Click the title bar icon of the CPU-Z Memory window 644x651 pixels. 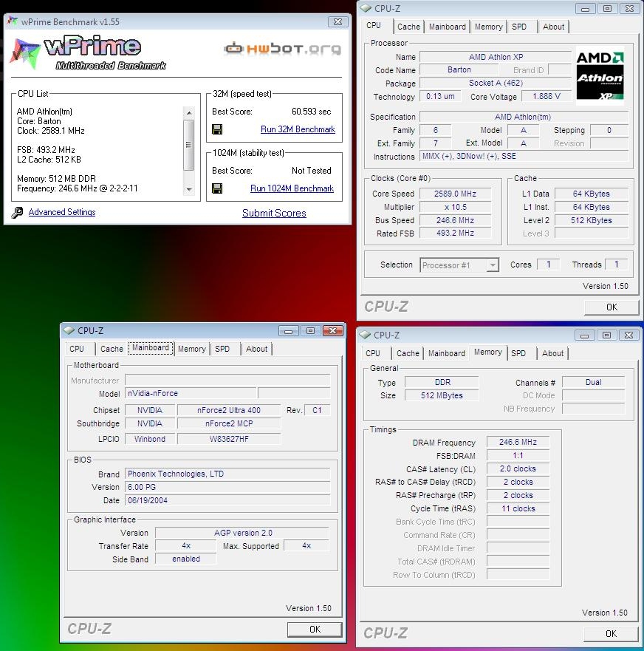(x=365, y=335)
